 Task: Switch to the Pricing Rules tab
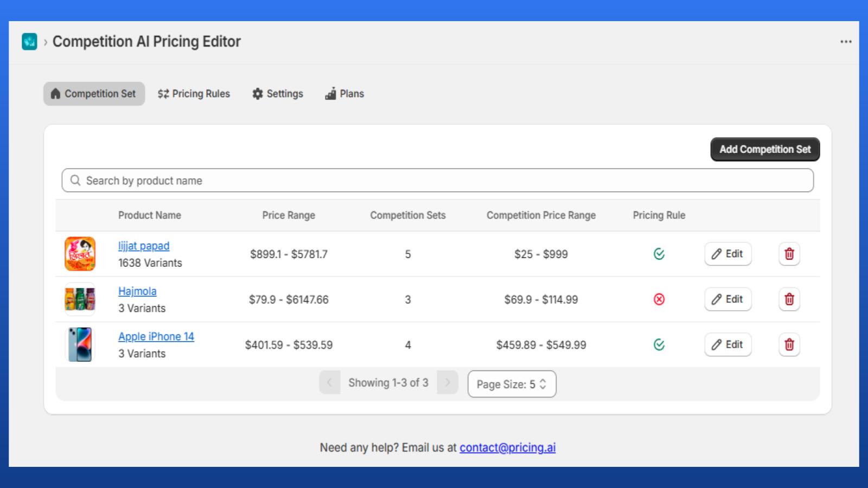[194, 94]
